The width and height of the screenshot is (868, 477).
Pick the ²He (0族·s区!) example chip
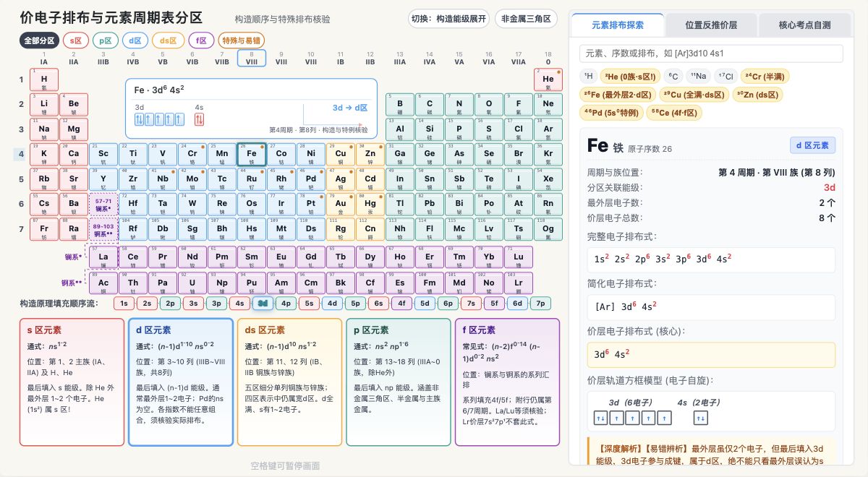tap(631, 76)
